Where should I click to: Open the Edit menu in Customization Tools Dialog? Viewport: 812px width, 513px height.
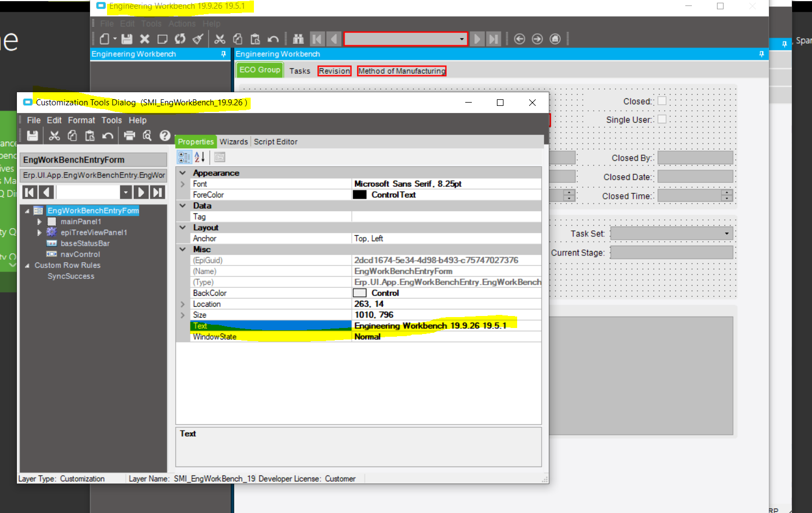(54, 120)
